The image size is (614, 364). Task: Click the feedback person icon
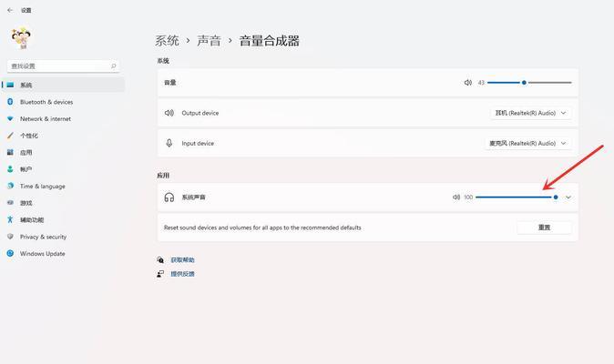point(160,274)
